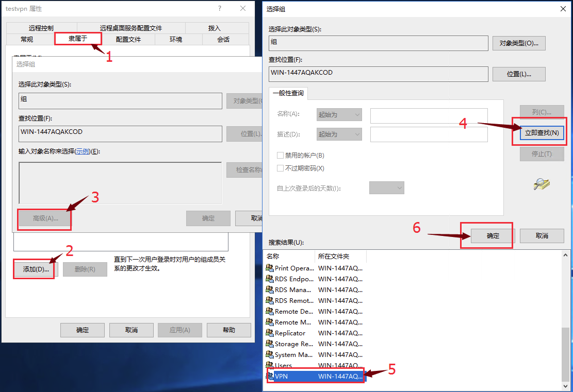Viewport: 573px width, 392px height.
Task: Click the magnifying glass search icon
Action: tap(542, 184)
